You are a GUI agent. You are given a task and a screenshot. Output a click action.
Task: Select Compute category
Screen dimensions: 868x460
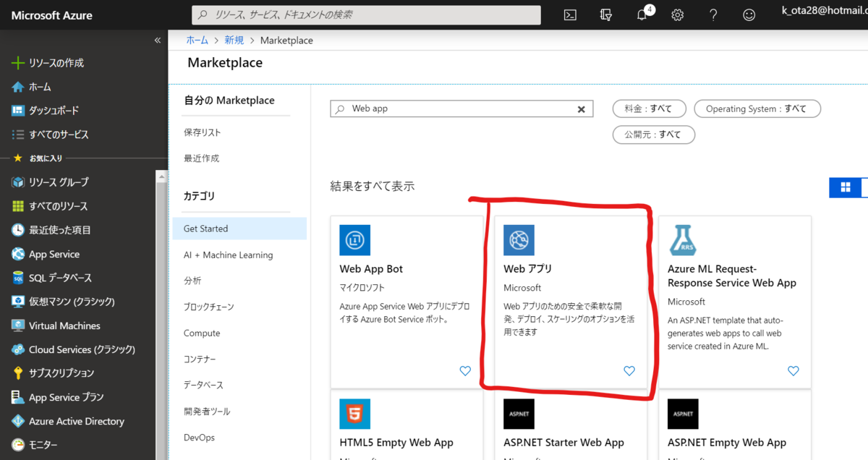coord(202,333)
